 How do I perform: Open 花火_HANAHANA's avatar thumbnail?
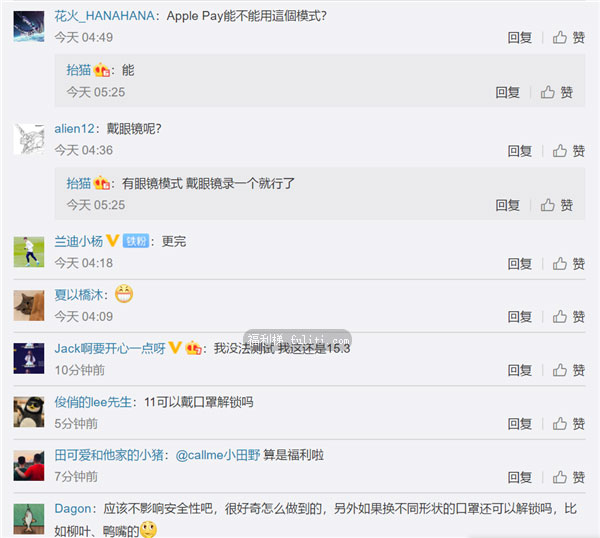(29, 26)
